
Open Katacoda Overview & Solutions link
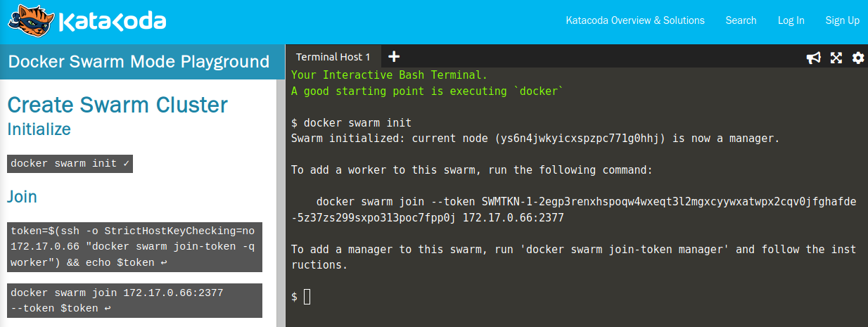635,20
